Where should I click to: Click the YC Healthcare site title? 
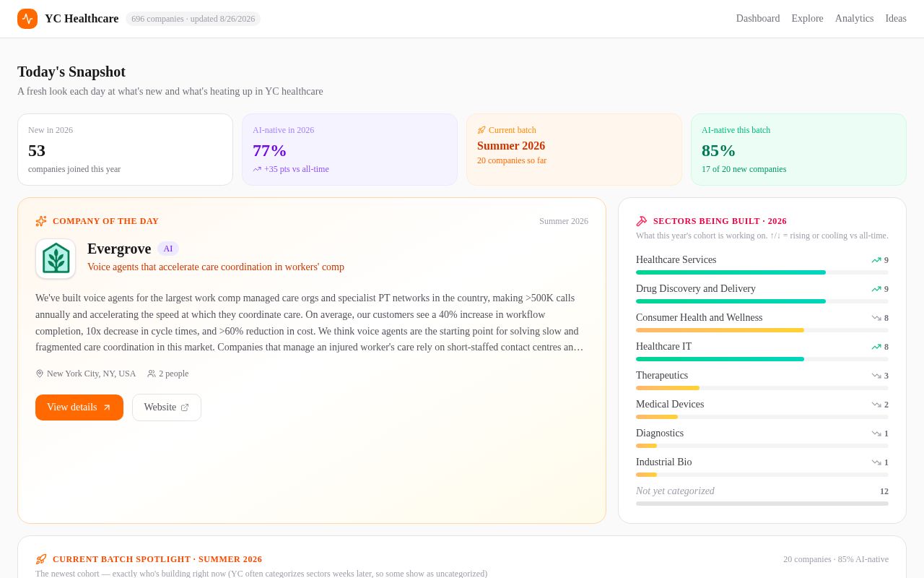[x=82, y=19]
